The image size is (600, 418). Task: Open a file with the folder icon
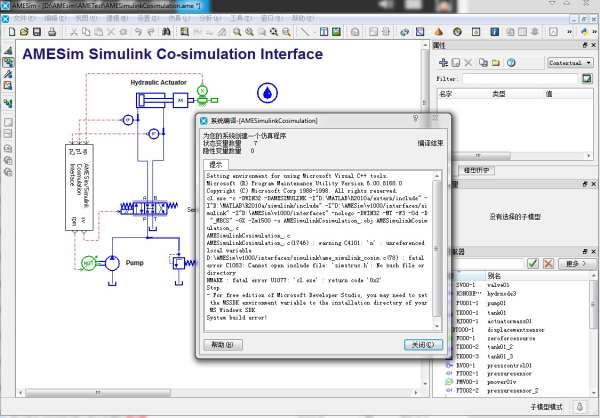coord(24,32)
